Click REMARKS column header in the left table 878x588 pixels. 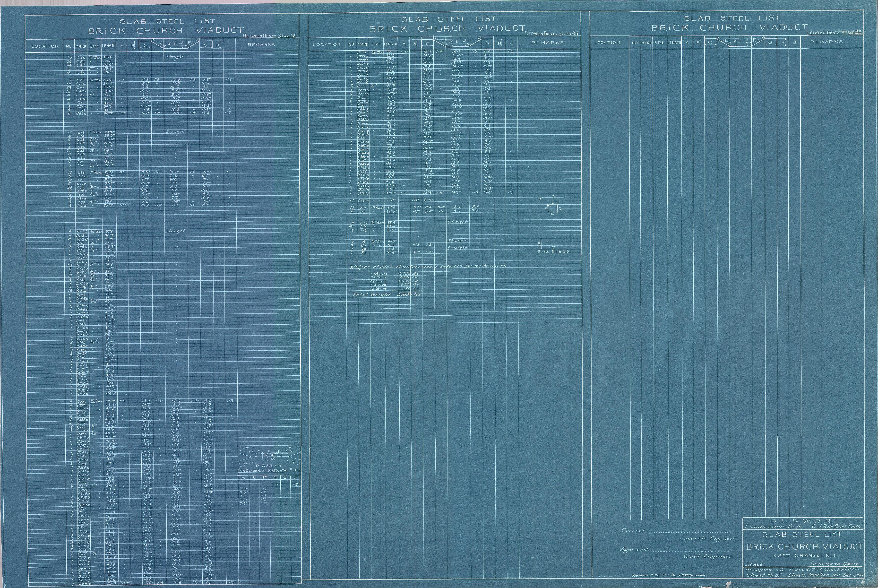[261, 45]
